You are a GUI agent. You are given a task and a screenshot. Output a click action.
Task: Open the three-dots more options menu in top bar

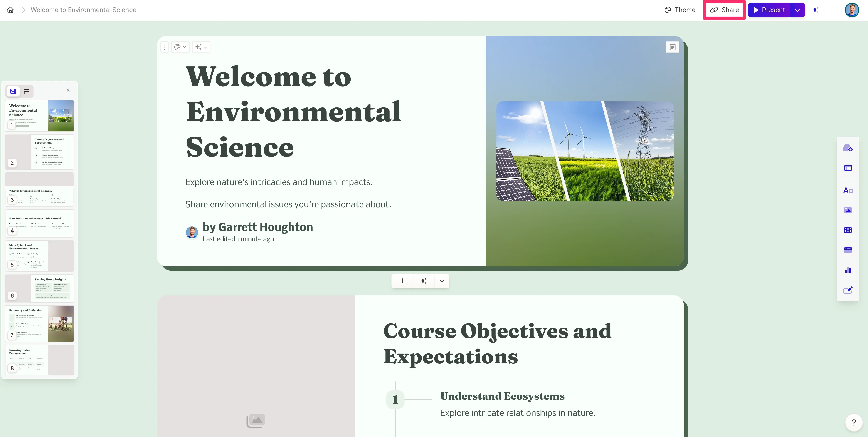[834, 10]
